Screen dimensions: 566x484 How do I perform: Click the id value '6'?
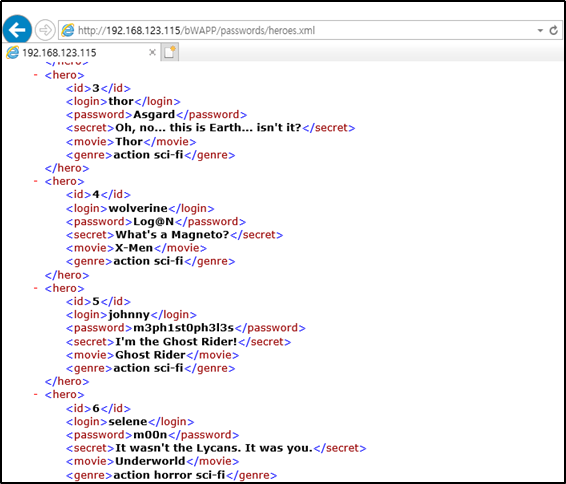(x=96, y=409)
